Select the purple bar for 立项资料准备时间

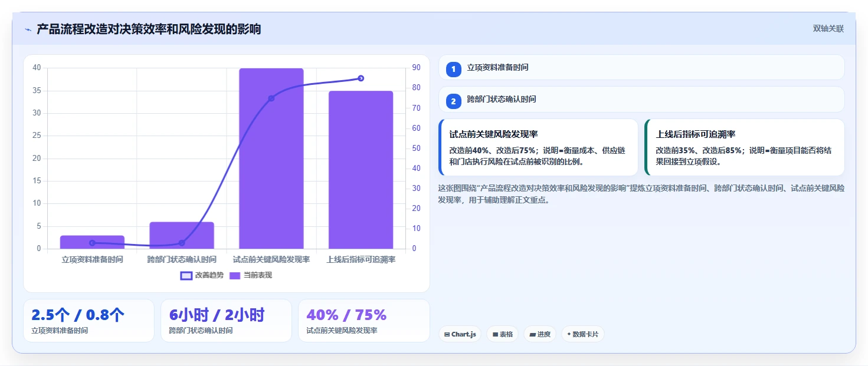[x=92, y=242]
